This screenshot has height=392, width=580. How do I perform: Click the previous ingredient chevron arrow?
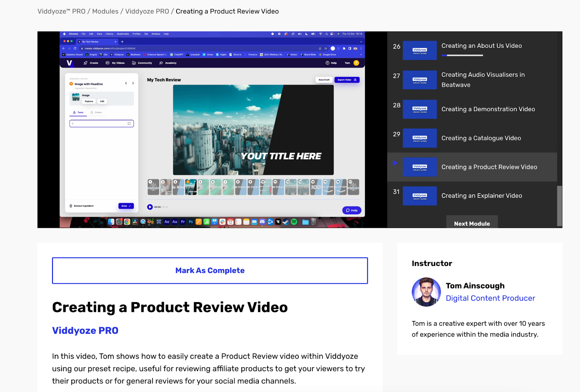[x=126, y=83]
